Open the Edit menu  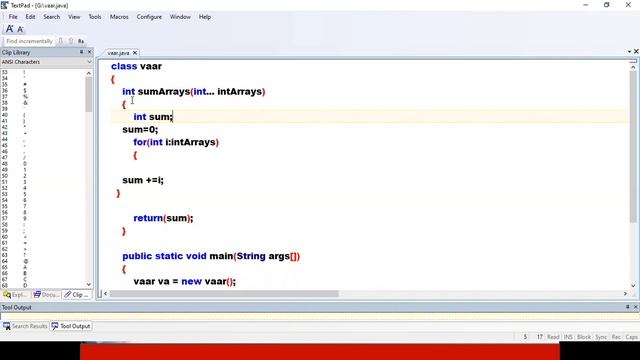(30, 17)
